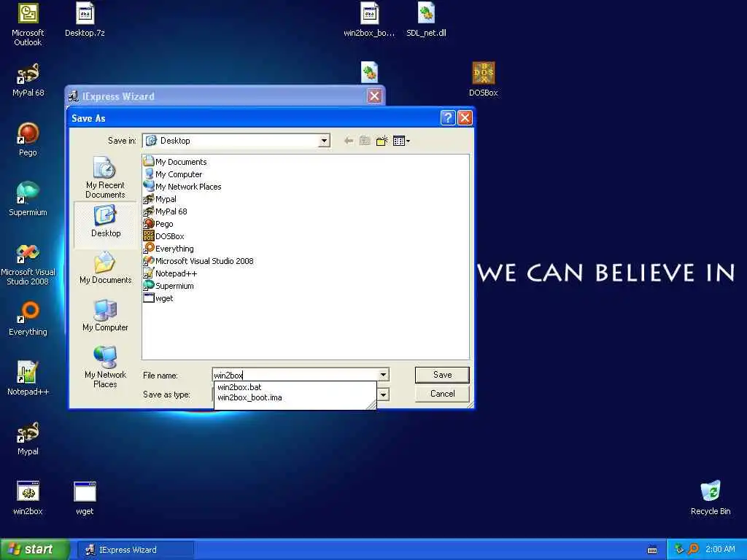Open the Recycle Bin
747x560 pixels.
(x=711, y=498)
